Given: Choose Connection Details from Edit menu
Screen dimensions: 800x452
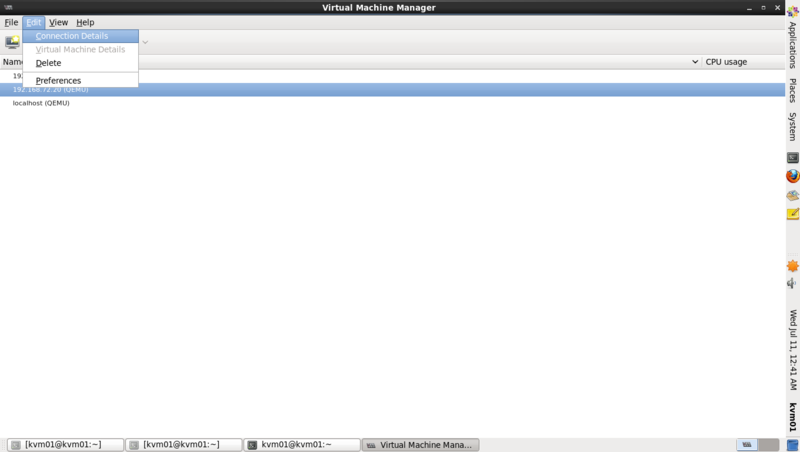Looking at the screenshot, I should click(x=81, y=36).
